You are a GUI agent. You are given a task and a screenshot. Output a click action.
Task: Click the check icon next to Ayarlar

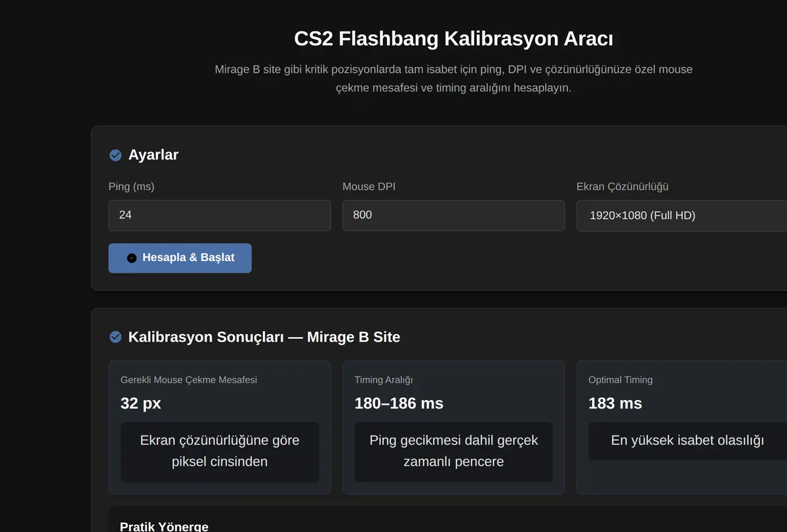[115, 155]
